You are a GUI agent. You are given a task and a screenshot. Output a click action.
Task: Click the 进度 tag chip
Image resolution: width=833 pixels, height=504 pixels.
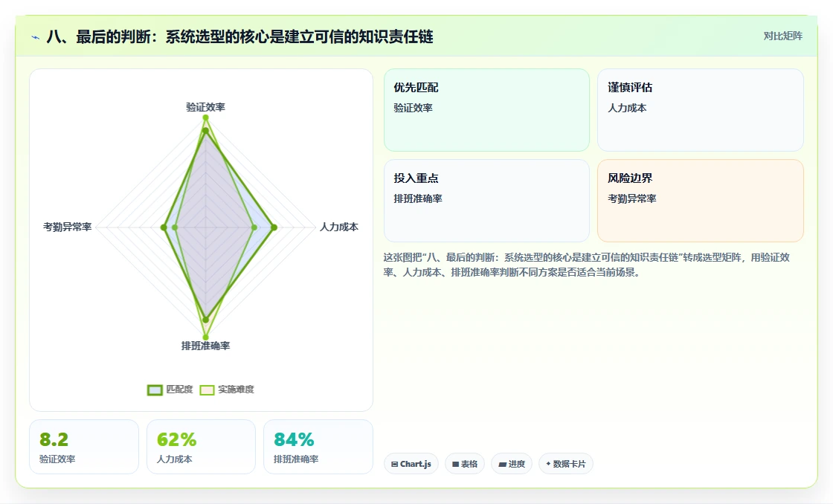tap(512, 464)
